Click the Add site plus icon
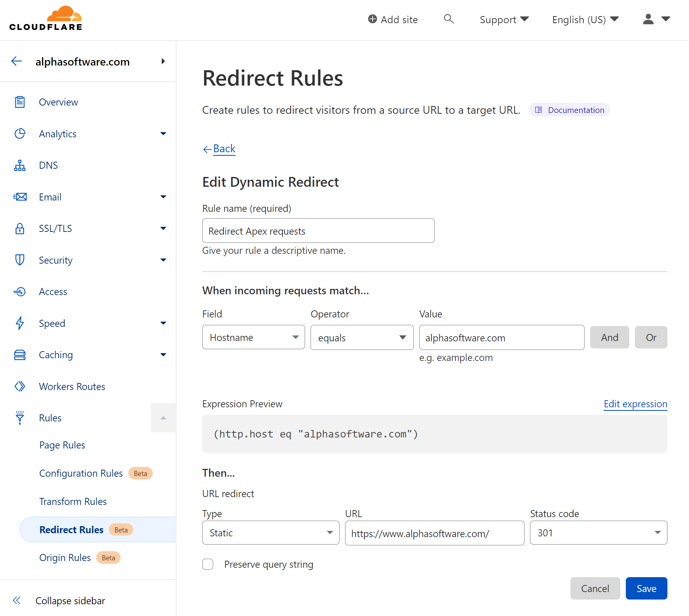Image resolution: width=689 pixels, height=616 pixels. 372,19
